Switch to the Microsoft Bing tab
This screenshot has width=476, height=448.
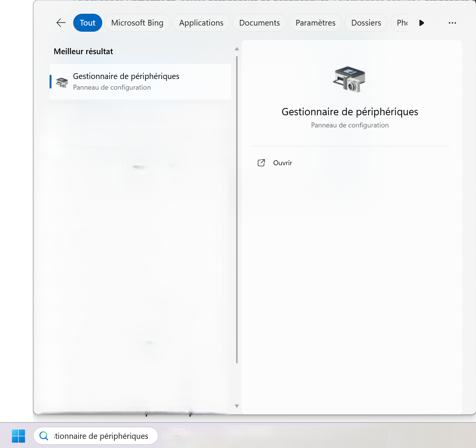(137, 23)
